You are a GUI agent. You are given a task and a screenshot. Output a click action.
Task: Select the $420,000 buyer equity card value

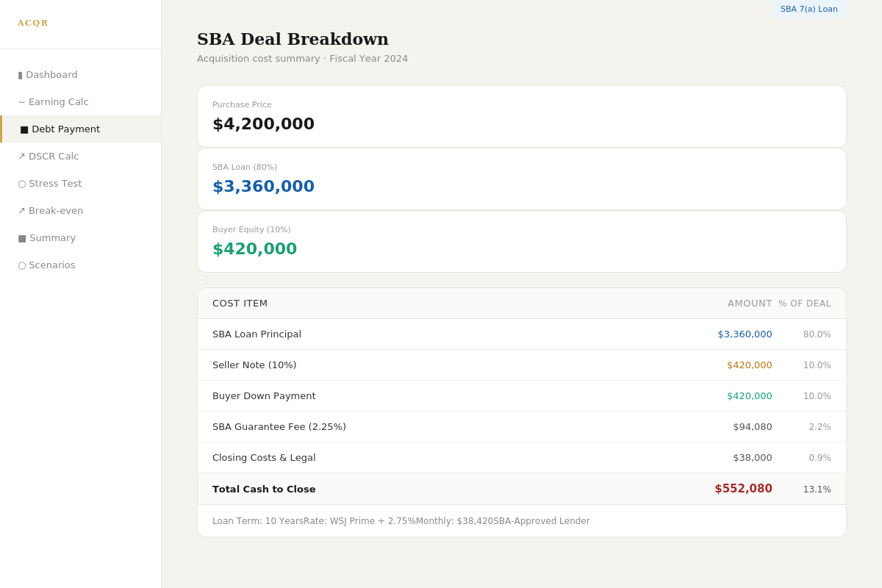(254, 249)
